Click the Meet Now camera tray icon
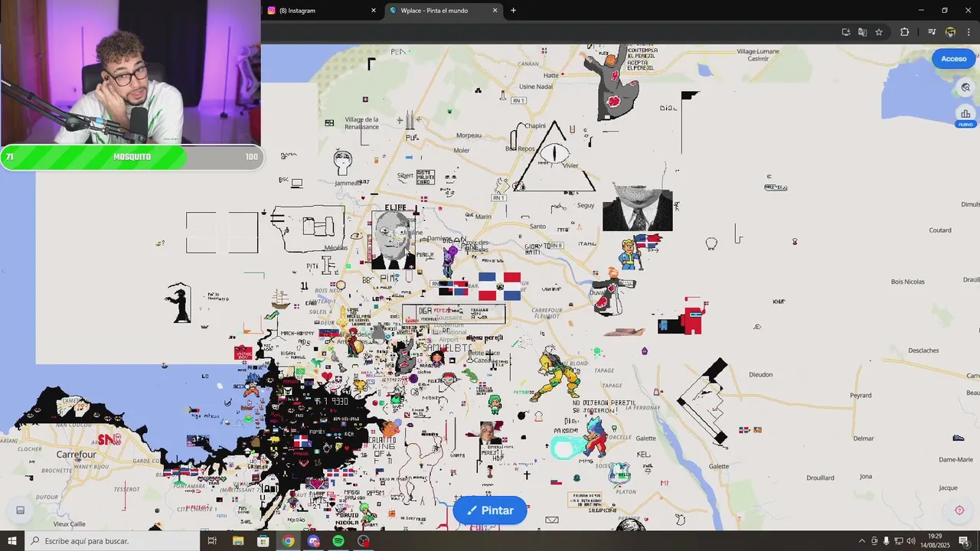This screenshot has height=551, width=980. [x=874, y=541]
